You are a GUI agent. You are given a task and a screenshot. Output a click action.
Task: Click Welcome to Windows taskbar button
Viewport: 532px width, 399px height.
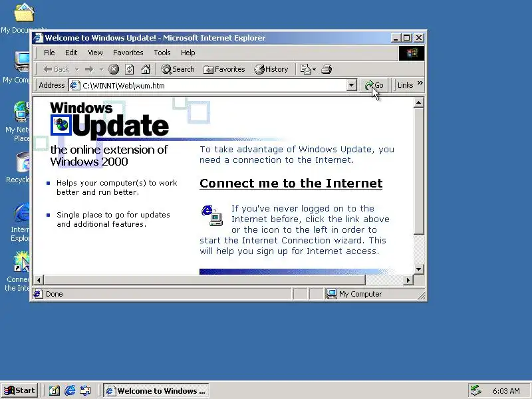pos(156,391)
